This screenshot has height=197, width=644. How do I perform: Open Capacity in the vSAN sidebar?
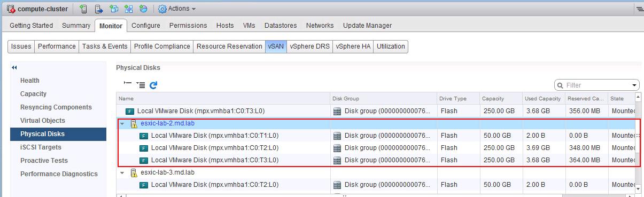tap(58, 94)
